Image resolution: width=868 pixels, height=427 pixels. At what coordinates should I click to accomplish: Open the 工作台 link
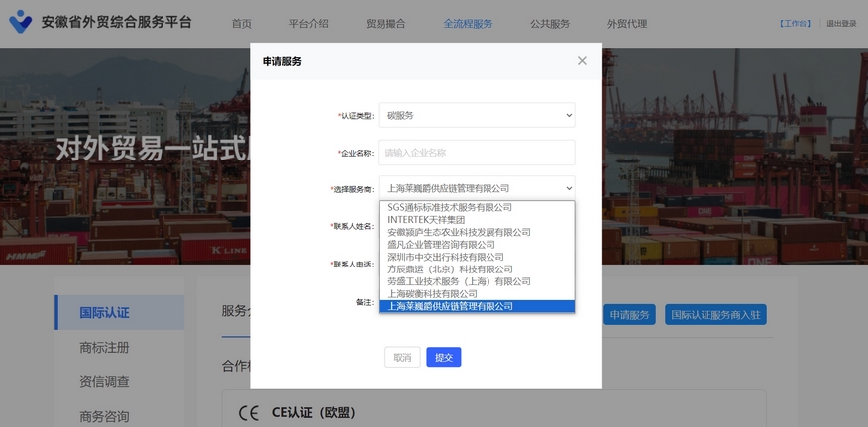(x=795, y=24)
